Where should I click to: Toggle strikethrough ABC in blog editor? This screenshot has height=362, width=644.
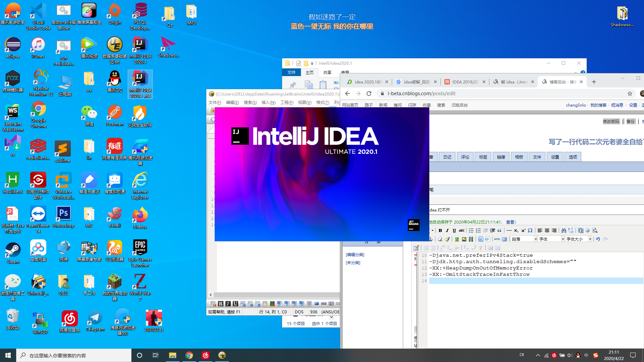pyautogui.click(x=462, y=230)
